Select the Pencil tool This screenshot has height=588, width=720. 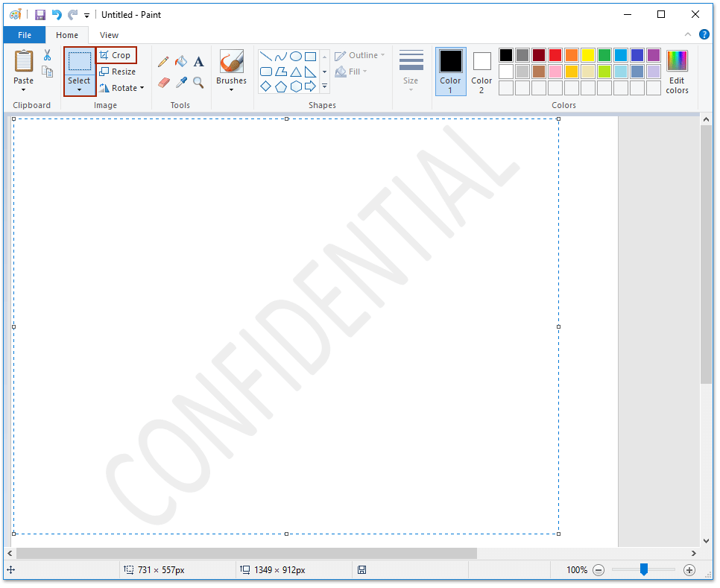tap(163, 62)
